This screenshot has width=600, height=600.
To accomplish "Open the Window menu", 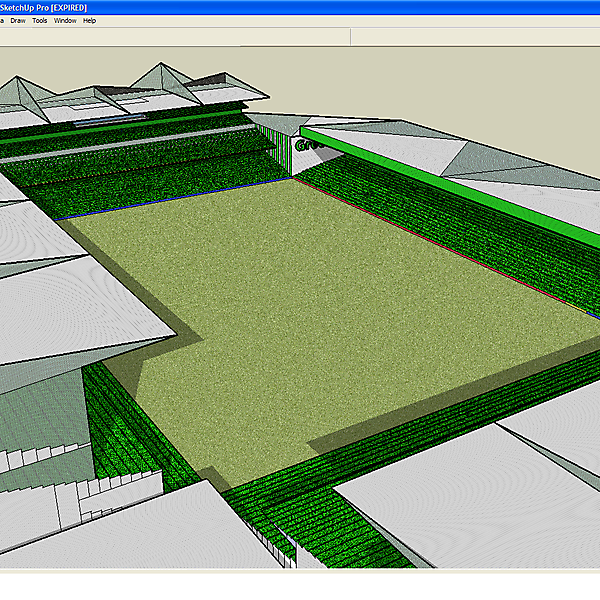I will click(65, 20).
